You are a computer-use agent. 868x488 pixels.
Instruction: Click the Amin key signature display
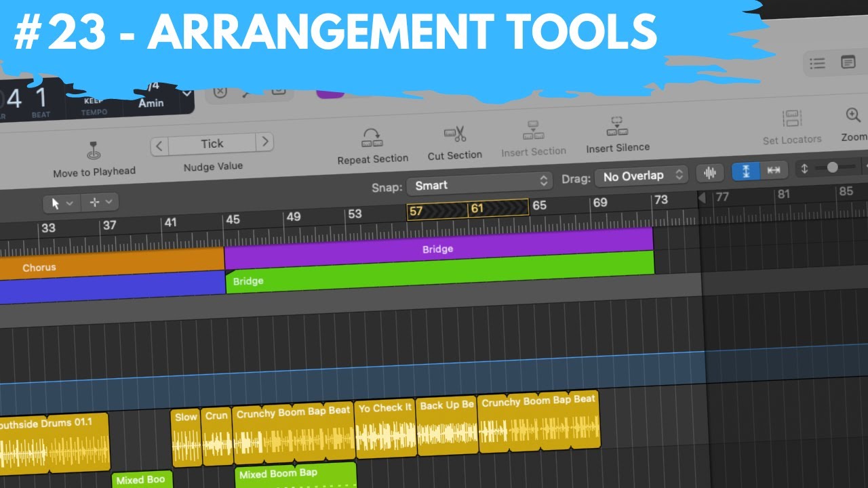[x=151, y=103]
